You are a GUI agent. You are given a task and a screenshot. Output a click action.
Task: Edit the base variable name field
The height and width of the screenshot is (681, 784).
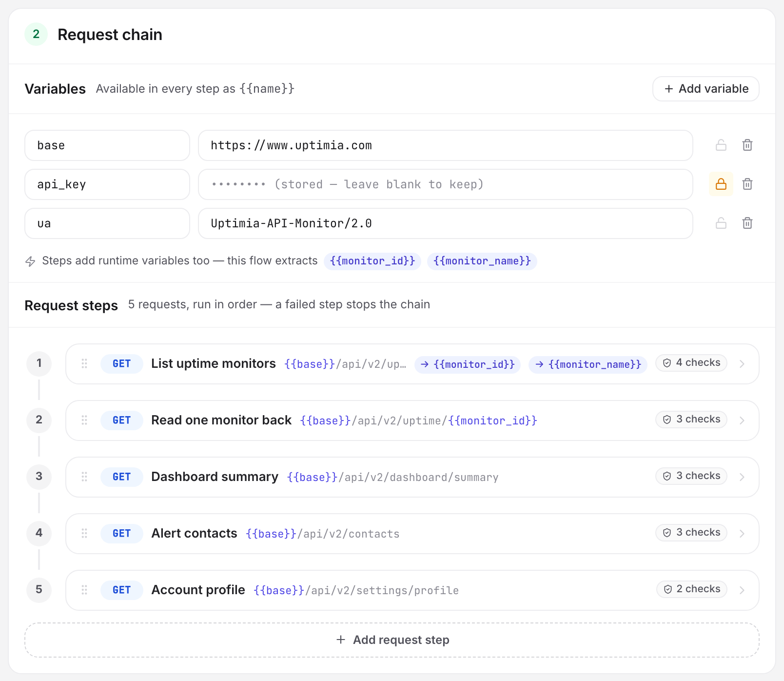click(x=107, y=145)
